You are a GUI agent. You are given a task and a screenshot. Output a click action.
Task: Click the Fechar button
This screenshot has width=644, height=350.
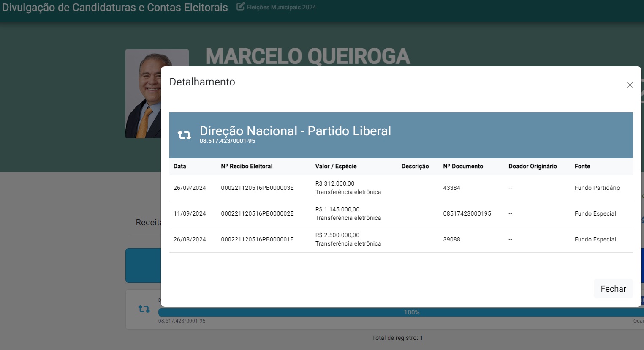613,289
